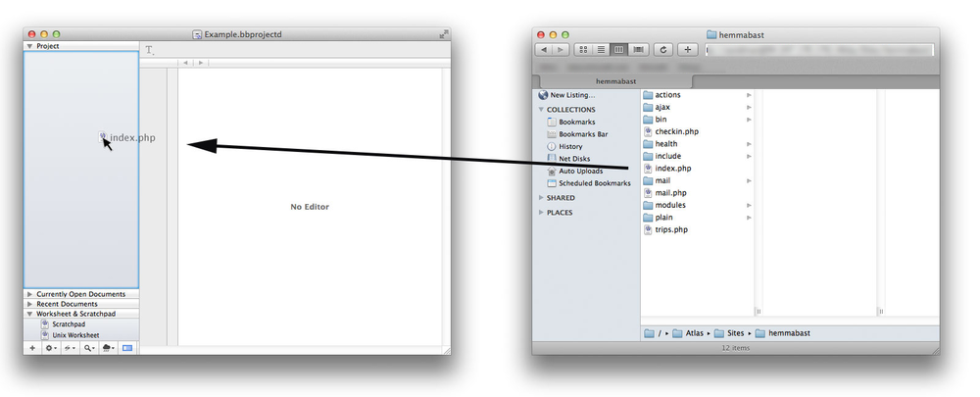Open the magnifier search dropdown in BBEdit

(89, 348)
